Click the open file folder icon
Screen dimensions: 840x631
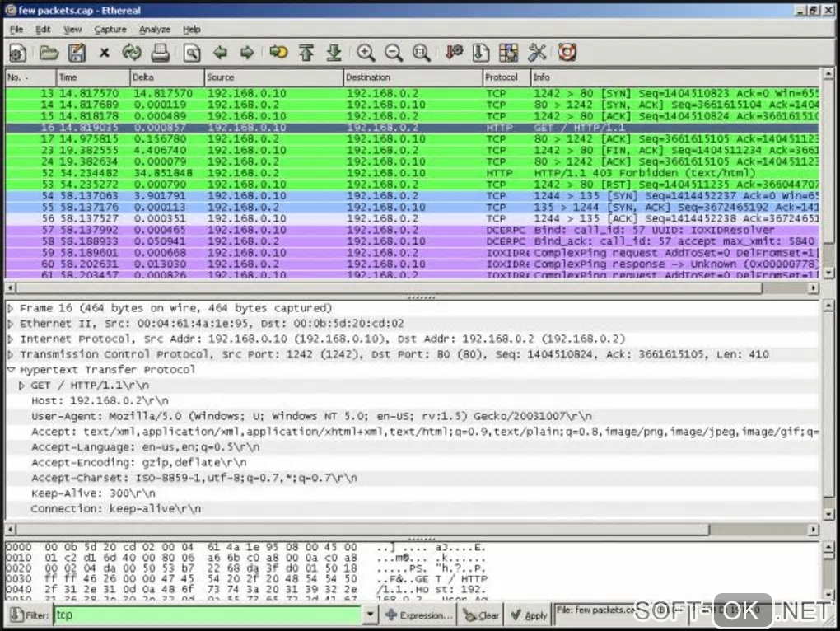pos(49,53)
